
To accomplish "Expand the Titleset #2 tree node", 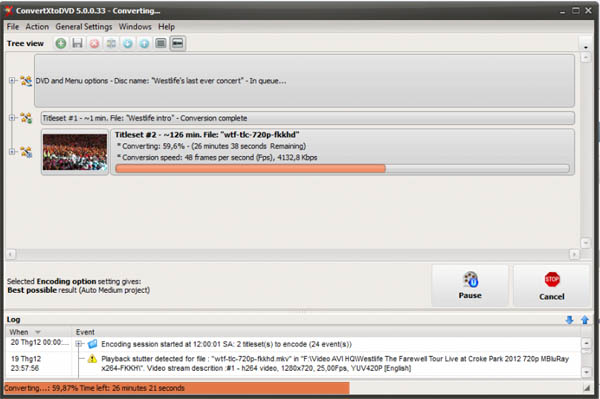I will point(12,152).
